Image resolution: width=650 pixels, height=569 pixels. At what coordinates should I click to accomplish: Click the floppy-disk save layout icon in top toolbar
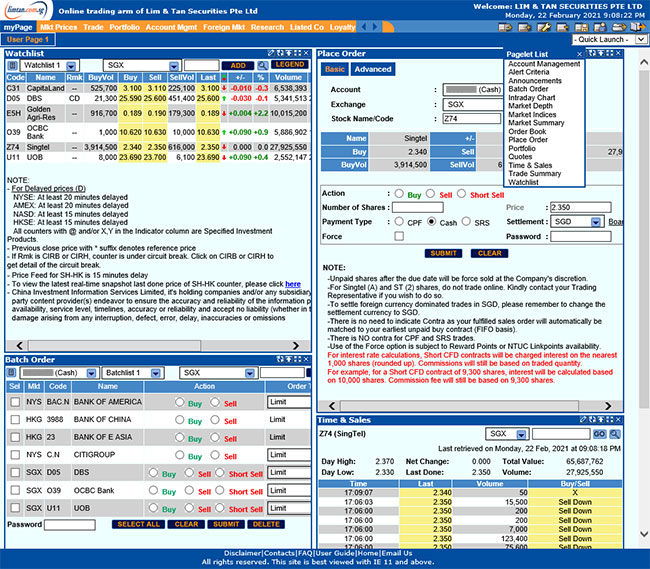point(582,27)
